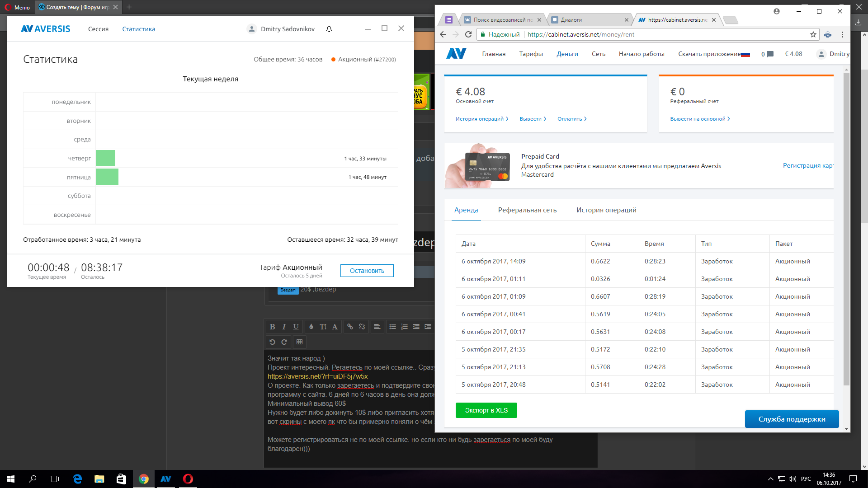The height and width of the screenshot is (488, 868).
Task: Open Начало работы page
Action: pyautogui.click(x=642, y=54)
